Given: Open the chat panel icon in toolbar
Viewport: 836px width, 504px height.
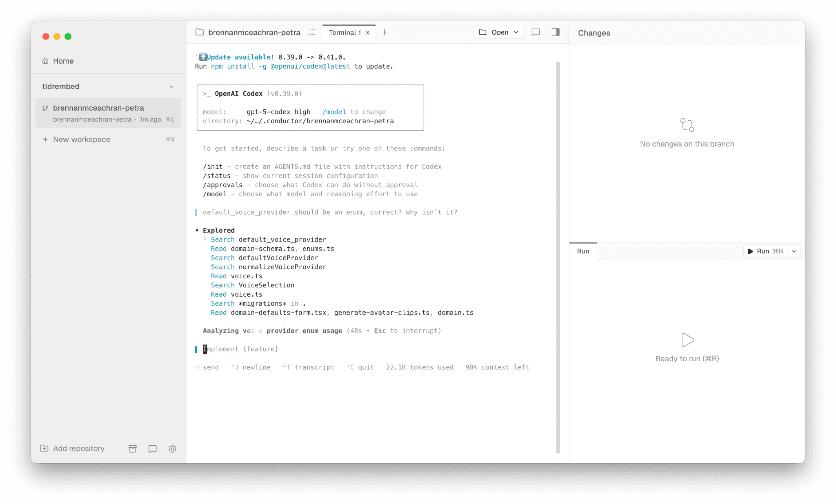Looking at the screenshot, I should click(x=536, y=32).
